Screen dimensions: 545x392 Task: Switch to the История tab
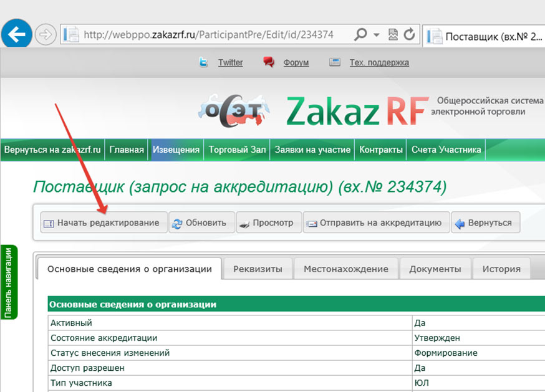(x=501, y=269)
